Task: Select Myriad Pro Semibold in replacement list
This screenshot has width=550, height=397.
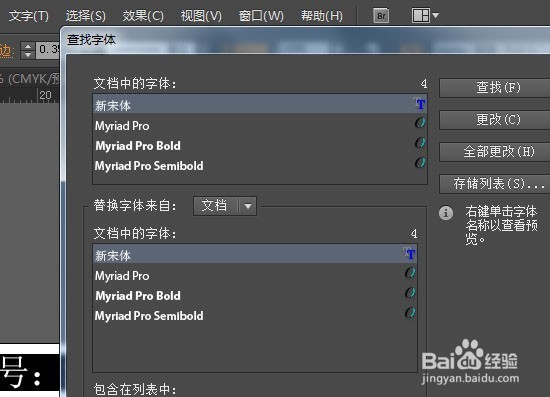Action: click(255, 316)
